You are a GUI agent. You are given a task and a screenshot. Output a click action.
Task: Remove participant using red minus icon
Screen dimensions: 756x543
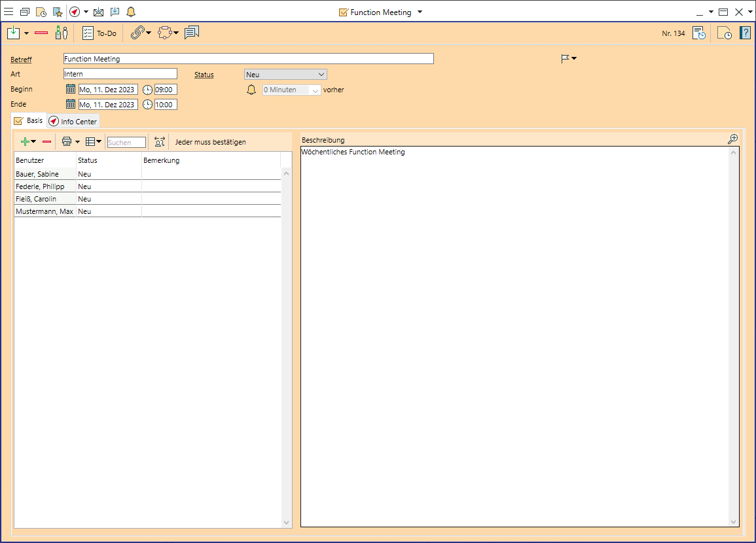[46, 141]
